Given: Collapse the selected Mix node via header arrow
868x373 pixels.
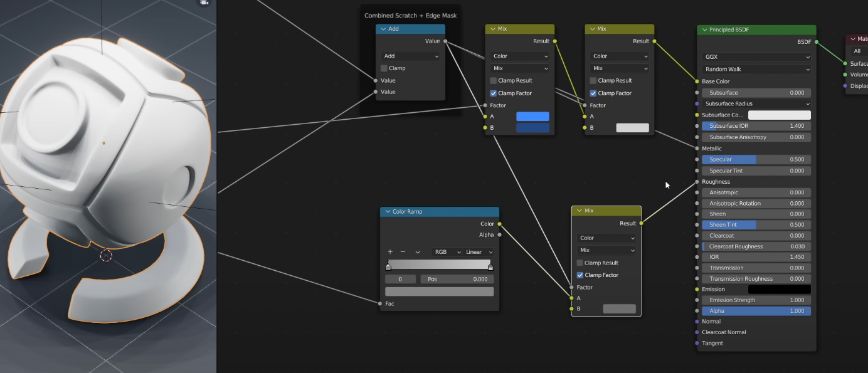Looking at the screenshot, I should [x=579, y=211].
